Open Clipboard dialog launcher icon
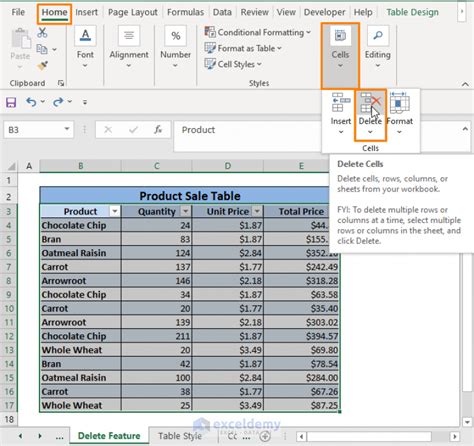474x446 pixels. 61,83
